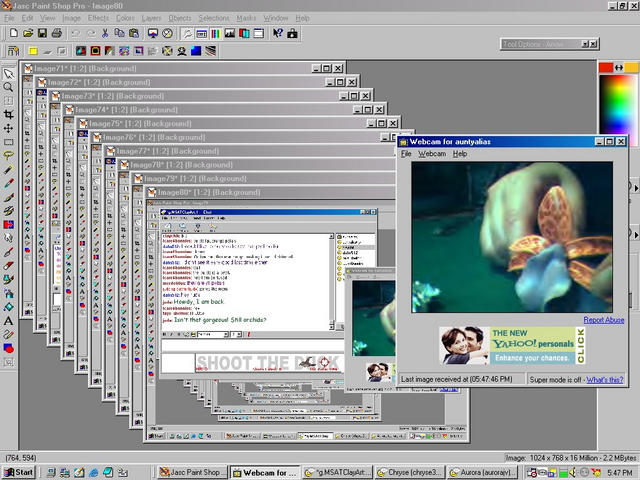Open the Help menu in webcam window
640x480 pixels.
[460, 154]
